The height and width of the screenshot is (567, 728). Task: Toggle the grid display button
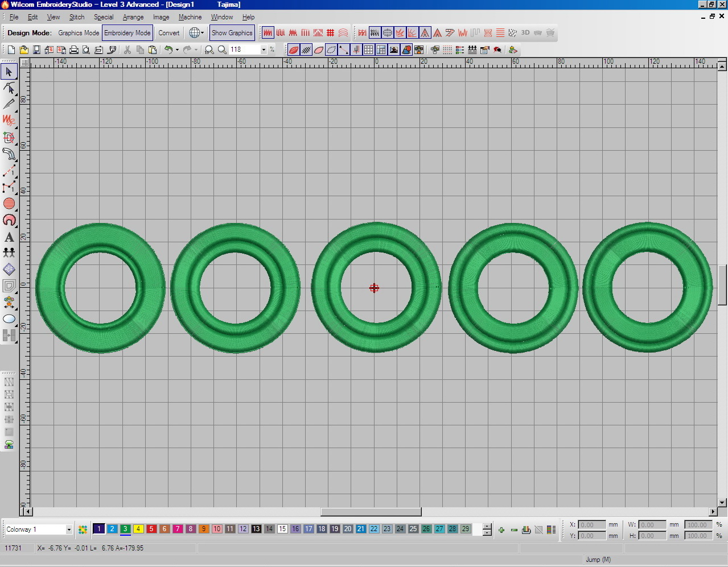coord(369,50)
